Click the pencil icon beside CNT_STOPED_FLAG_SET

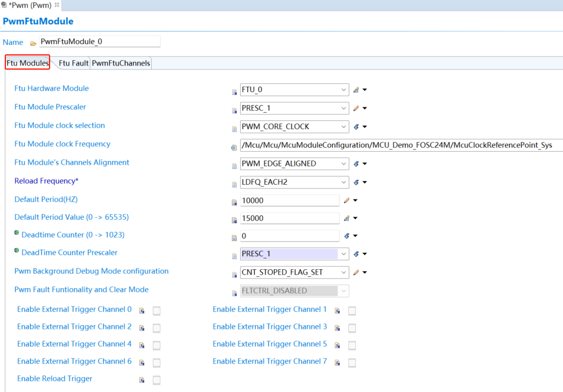click(356, 273)
